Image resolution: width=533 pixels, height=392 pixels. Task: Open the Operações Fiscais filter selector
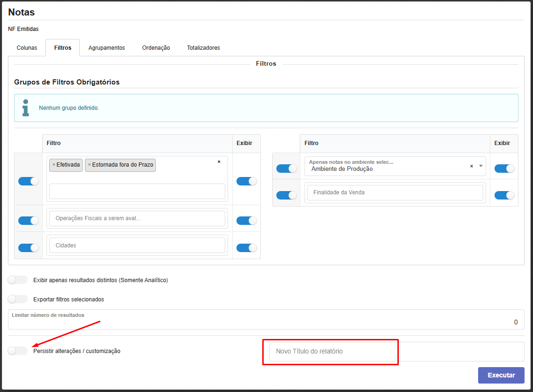coord(137,218)
